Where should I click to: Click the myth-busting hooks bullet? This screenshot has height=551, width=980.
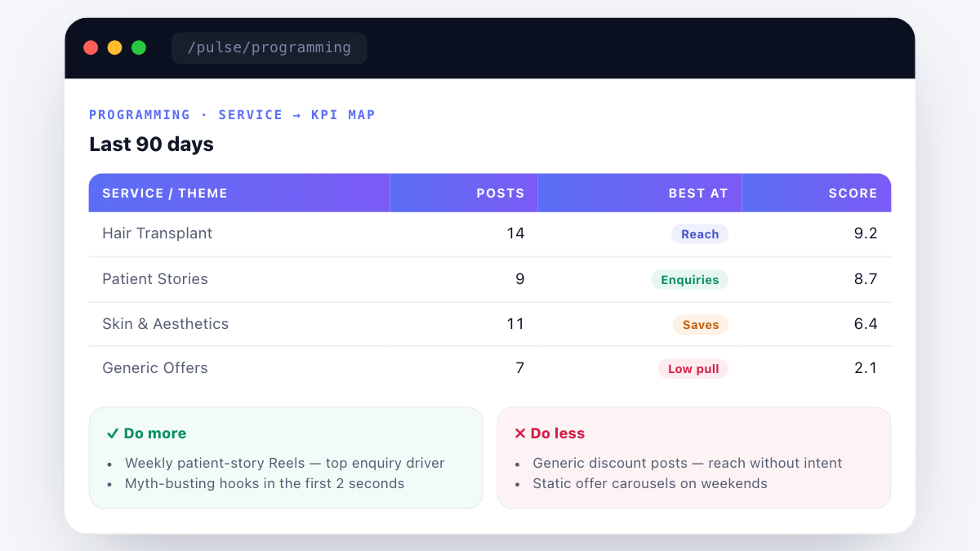tap(265, 483)
